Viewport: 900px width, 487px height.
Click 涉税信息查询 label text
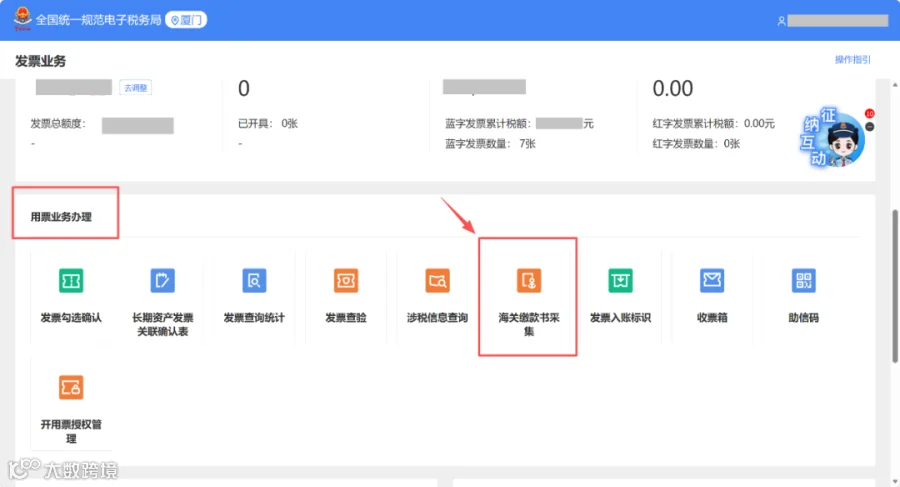pyautogui.click(x=437, y=318)
